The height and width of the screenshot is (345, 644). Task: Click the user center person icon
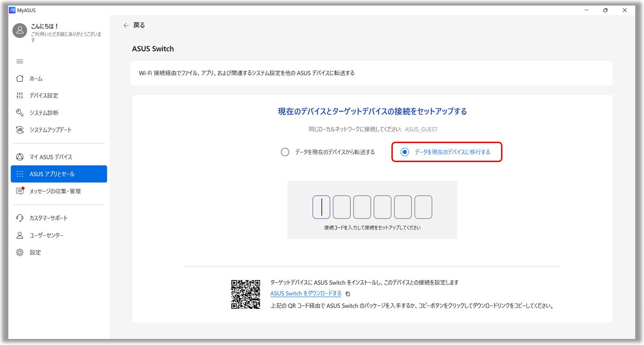tap(19, 235)
